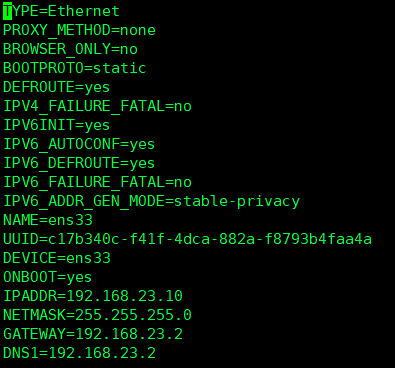The height and width of the screenshot is (368, 395).
Task: Click the GATEWAY=192.168.23.2 line
Action: [93, 334]
